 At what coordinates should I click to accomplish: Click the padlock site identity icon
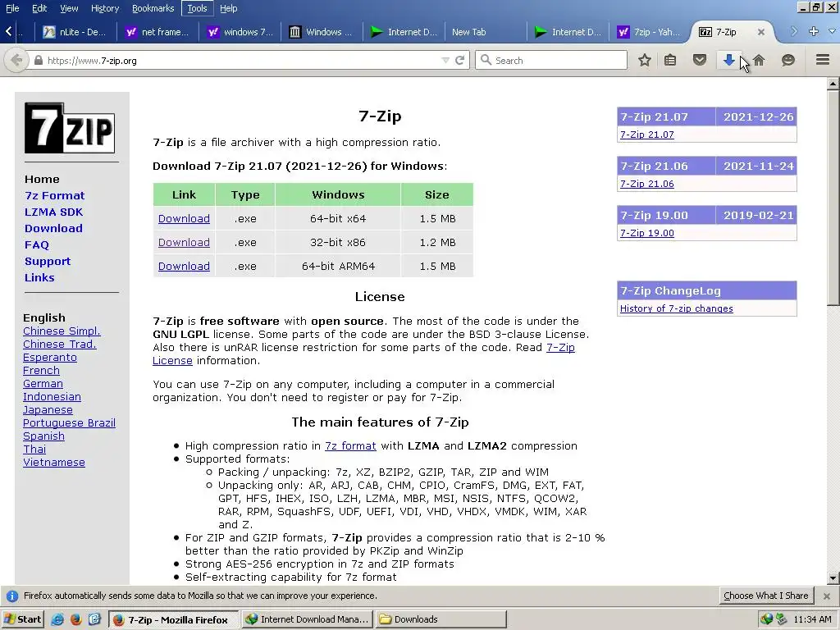(38, 61)
